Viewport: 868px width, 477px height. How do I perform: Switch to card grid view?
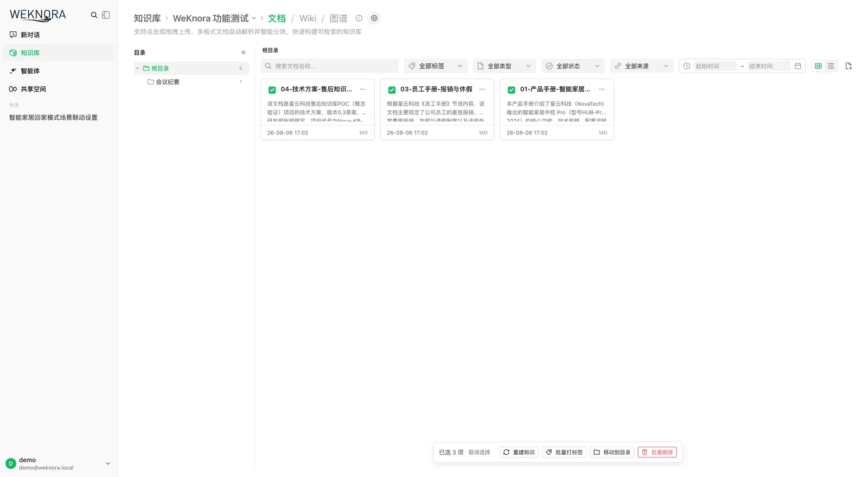818,66
